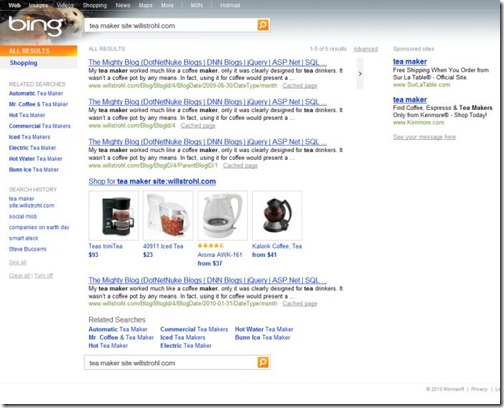This screenshot has width=504, height=408.
Task: Select sidebar related search Commercial Tea Makers
Action: click(40, 126)
